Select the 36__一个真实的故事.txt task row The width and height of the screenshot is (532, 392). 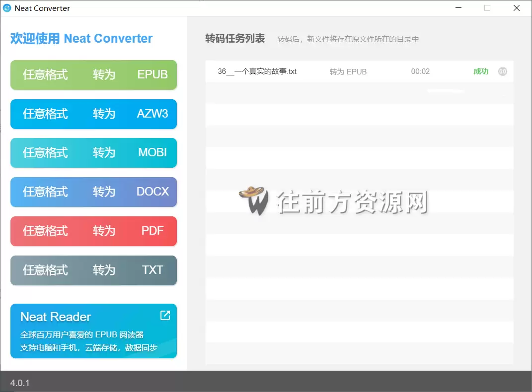pos(359,71)
